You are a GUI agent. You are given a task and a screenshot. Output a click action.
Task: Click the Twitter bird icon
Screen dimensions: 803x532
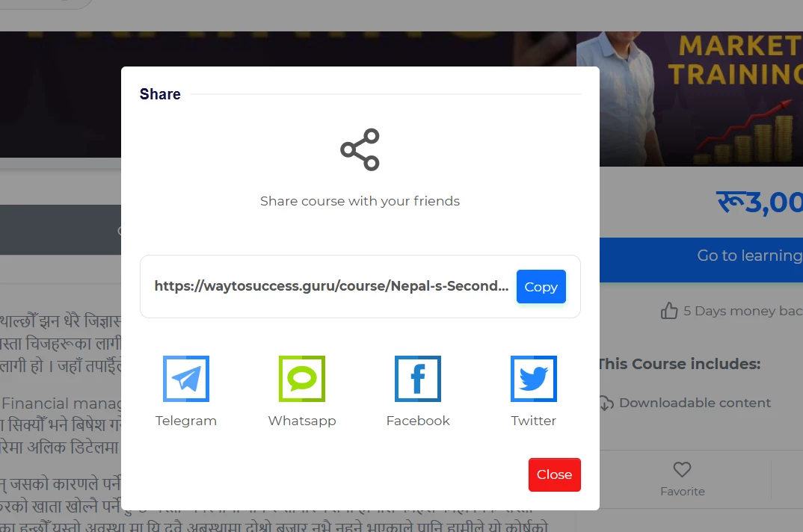point(534,379)
